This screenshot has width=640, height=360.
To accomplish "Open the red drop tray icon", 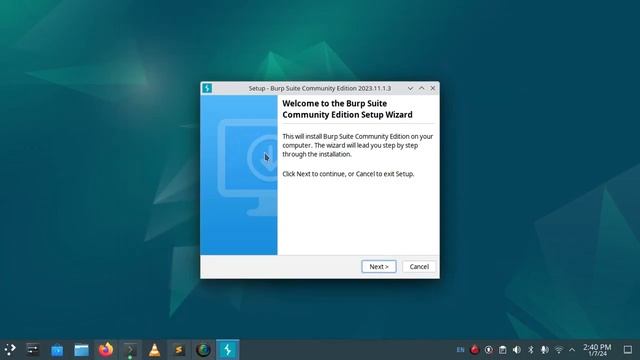I will [x=474, y=350].
